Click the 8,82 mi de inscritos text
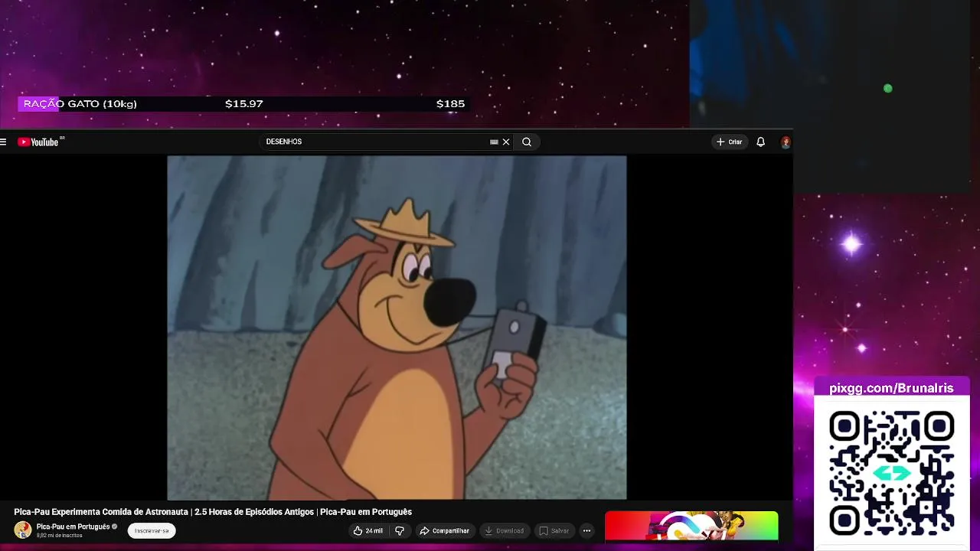The width and height of the screenshot is (980, 551). 60,536
